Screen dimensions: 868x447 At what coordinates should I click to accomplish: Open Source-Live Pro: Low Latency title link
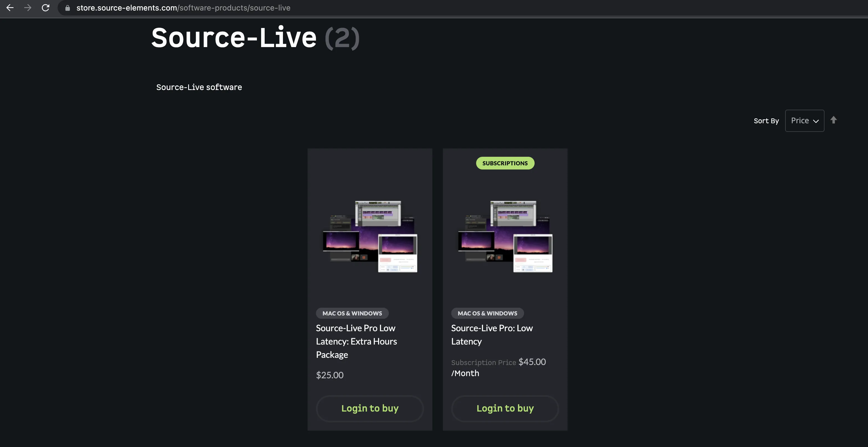tap(492, 335)
